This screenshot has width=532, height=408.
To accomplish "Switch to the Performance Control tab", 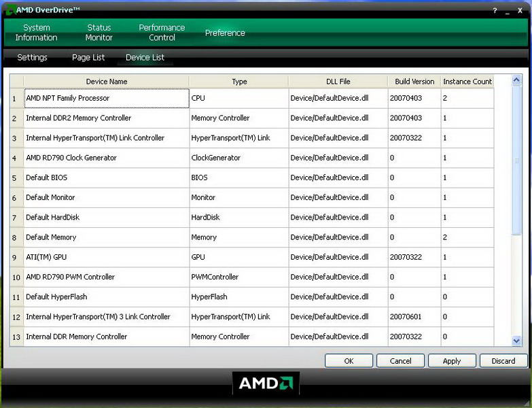I will click(x=162, y=33).
